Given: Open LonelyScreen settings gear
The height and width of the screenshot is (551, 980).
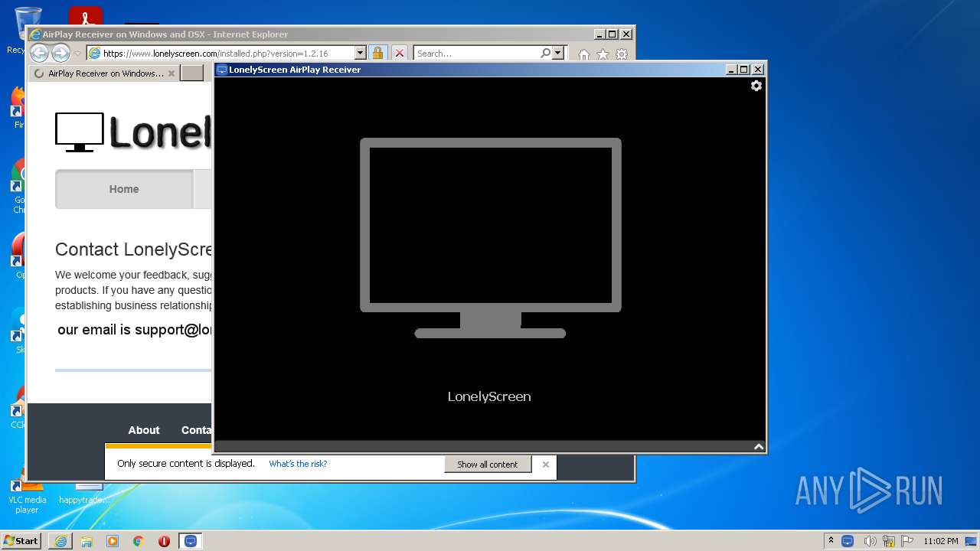Looking at the screenshot, I should (756, 86).
